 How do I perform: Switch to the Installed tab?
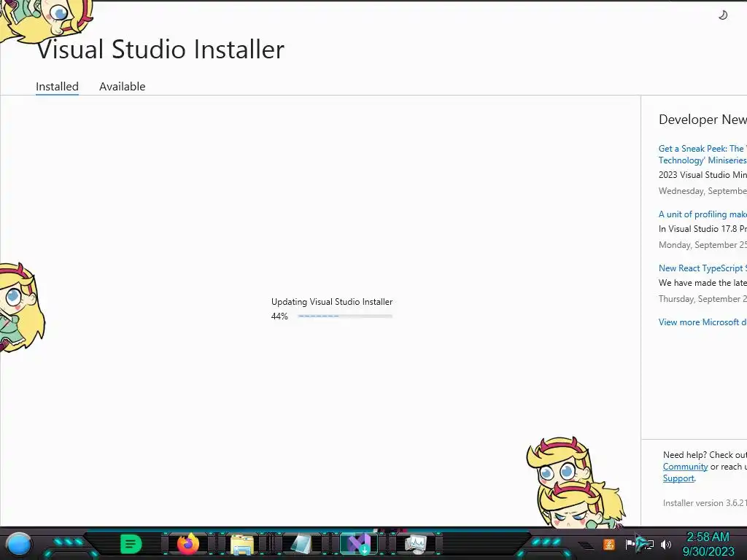pyautogui.click(x=57, y=87)
